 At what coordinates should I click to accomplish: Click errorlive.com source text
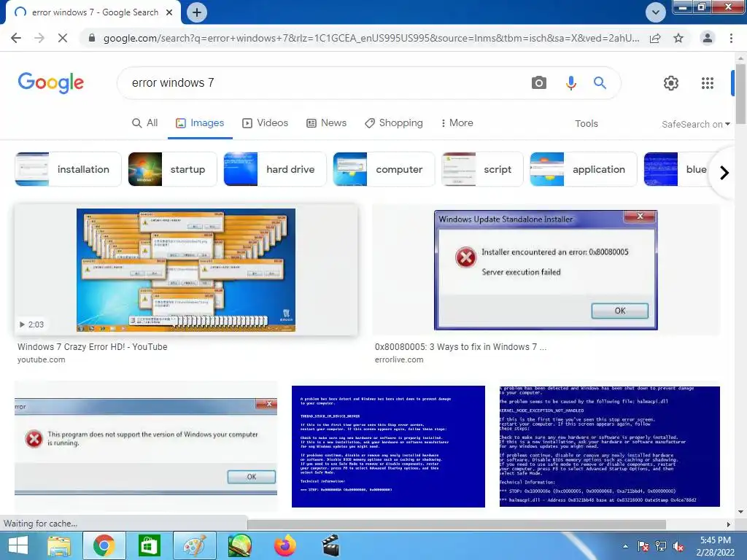(399, 359)
